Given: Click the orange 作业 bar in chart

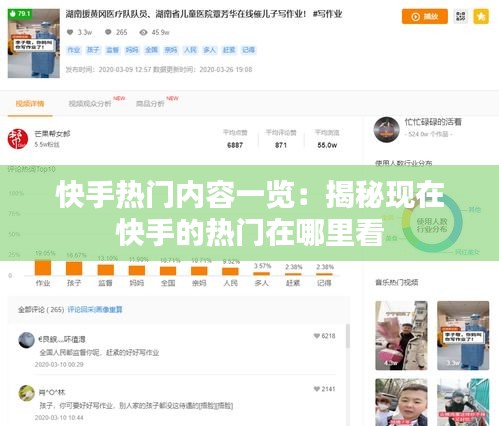Looking at the screenshot, I should pos(43,268).
